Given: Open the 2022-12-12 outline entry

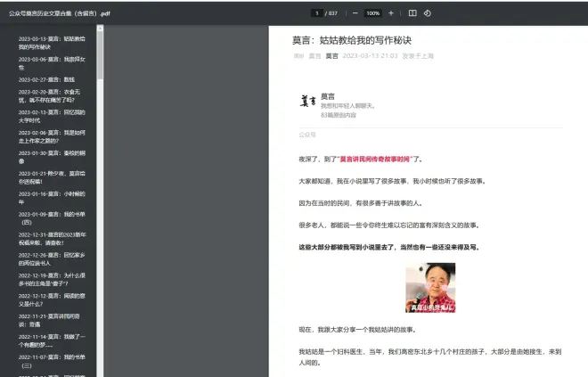Looking at the screenshot, I should coord(53,299).
